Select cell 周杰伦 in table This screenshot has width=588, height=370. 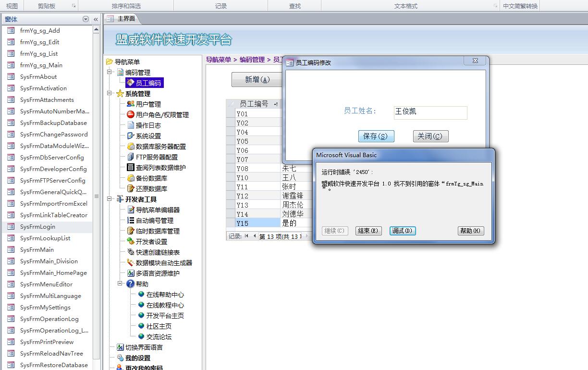tap(293, 205)
